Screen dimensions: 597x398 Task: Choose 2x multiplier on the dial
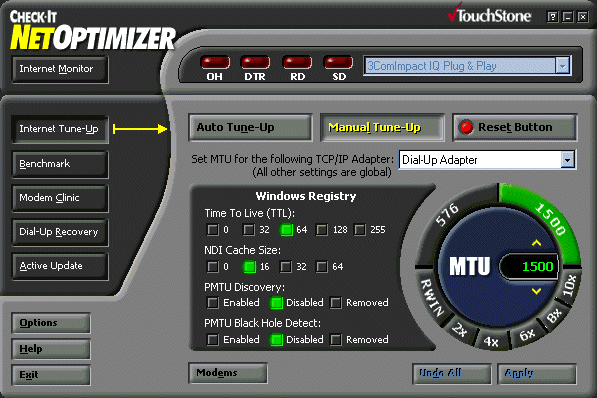(x=459, y=329)
